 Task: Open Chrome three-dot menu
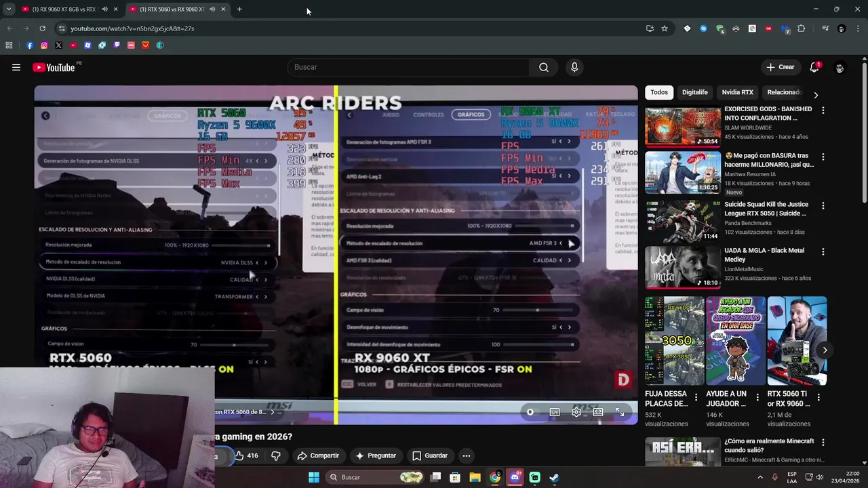(858, 28)
